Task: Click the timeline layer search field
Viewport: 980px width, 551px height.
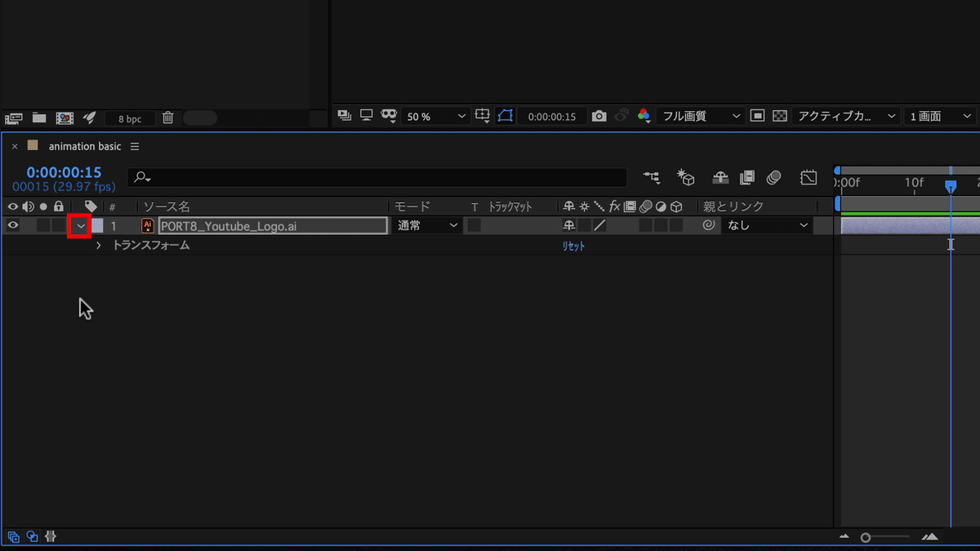Action: 377,177
